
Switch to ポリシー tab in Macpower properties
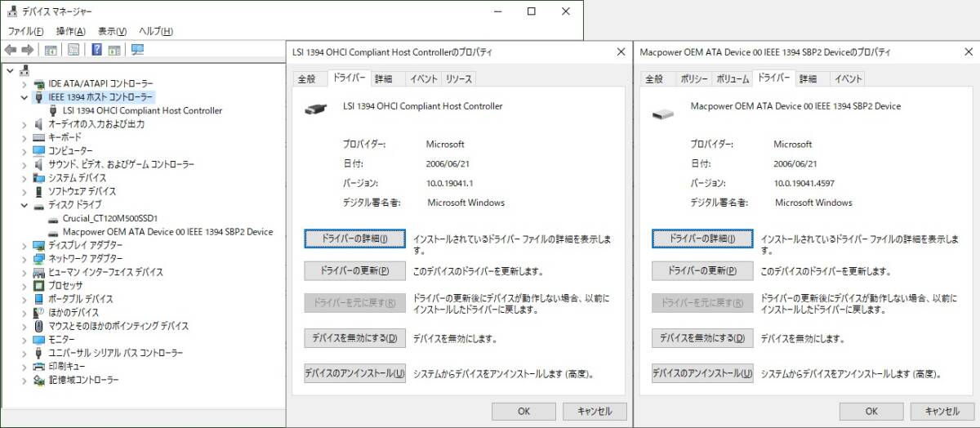[694, 79]
